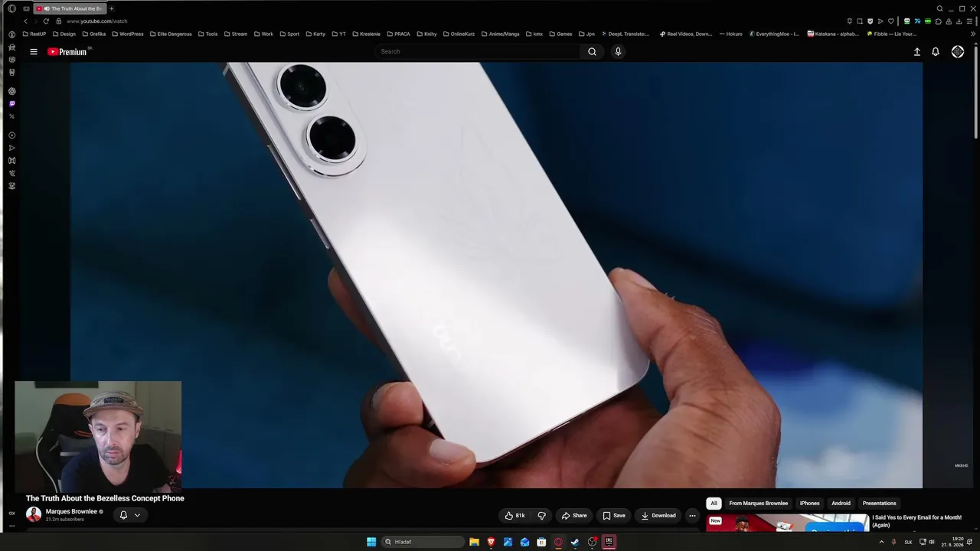Open the Elite Dangerous bookmarks folder
Image resolution: width=980 pixels, height=551 pixels.
pos(171,34)
